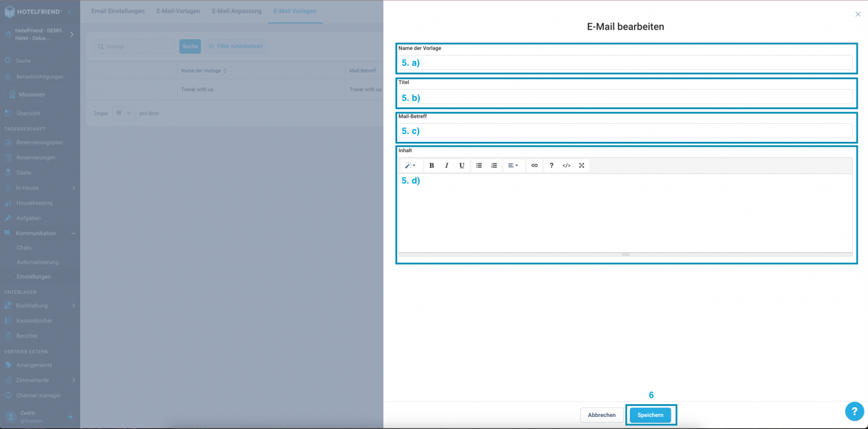The width and height of the screenshot is (868, 429).
Task: Open code view of the editor
Action: 567,165
